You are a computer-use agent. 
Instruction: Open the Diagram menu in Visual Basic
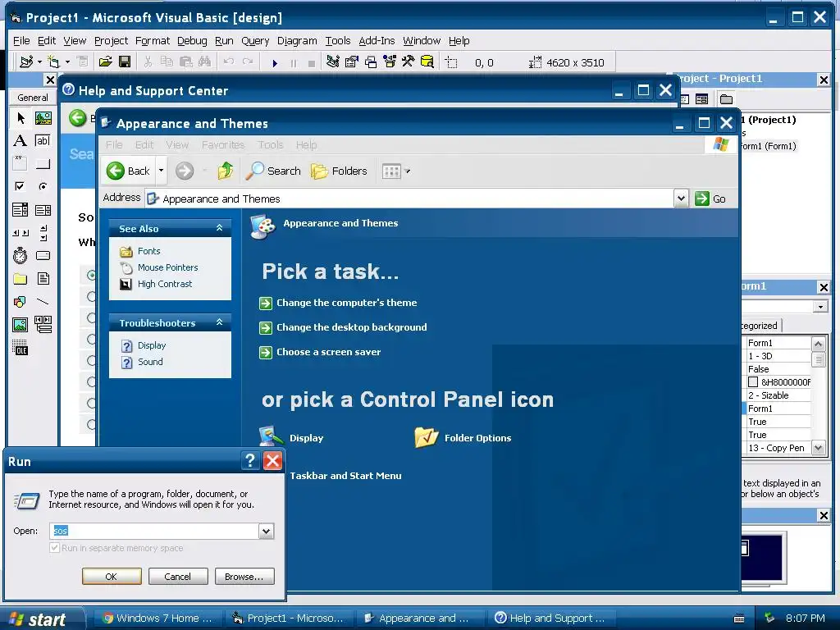(297, 41)
